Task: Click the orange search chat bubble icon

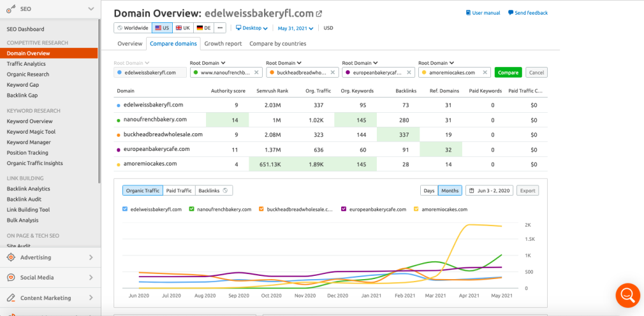Action: [x=627, y=295]
